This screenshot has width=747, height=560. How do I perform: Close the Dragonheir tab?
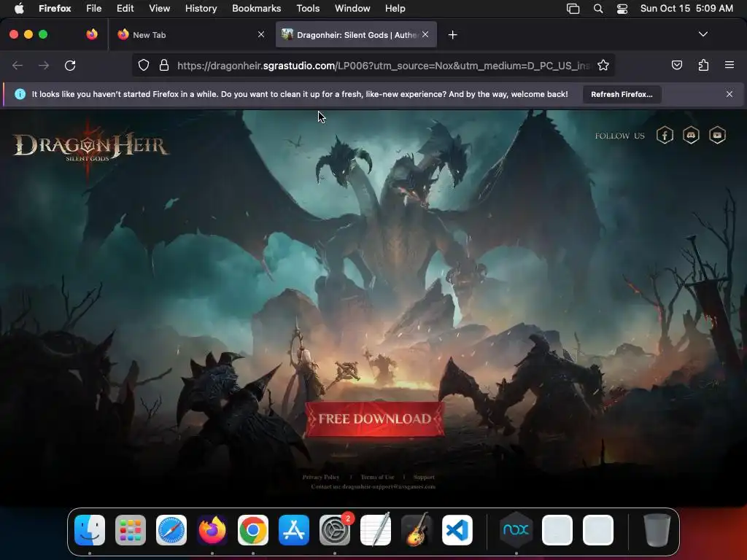(425, 34)
